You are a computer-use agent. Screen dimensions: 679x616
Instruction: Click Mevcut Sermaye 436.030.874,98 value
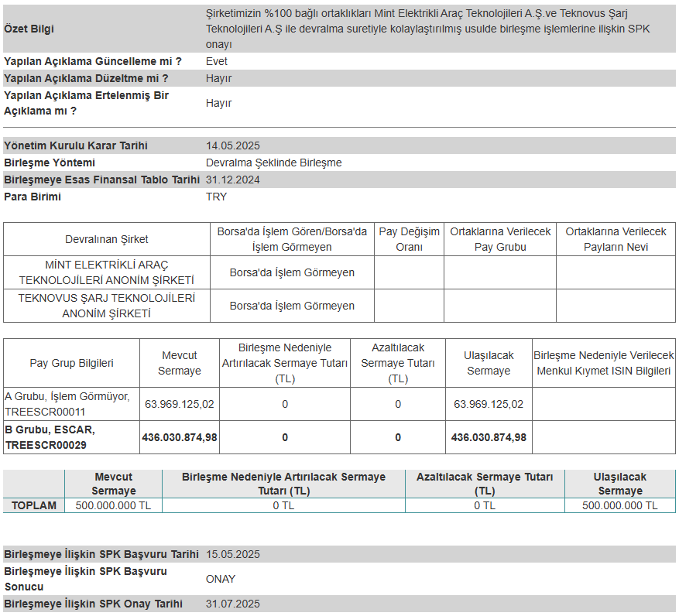180,438
